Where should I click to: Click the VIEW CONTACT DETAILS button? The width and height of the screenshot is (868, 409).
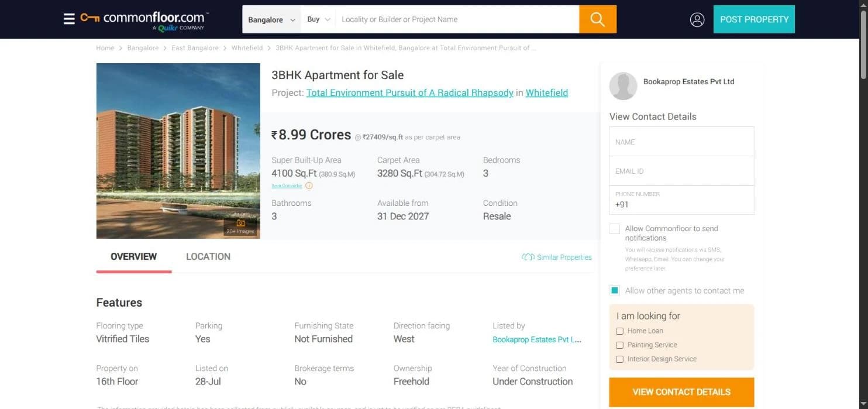[x=681, y=392]
